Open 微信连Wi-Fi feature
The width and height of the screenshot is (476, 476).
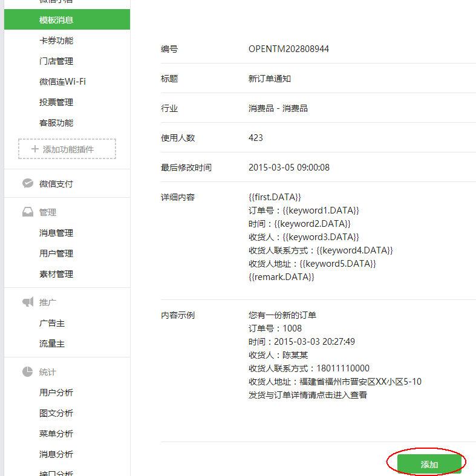coord(62,82)
